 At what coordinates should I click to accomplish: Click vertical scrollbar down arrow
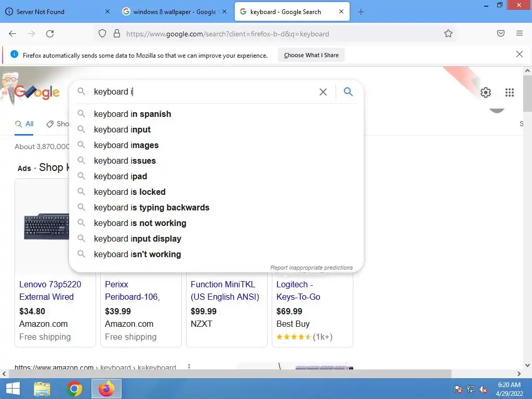527,365
